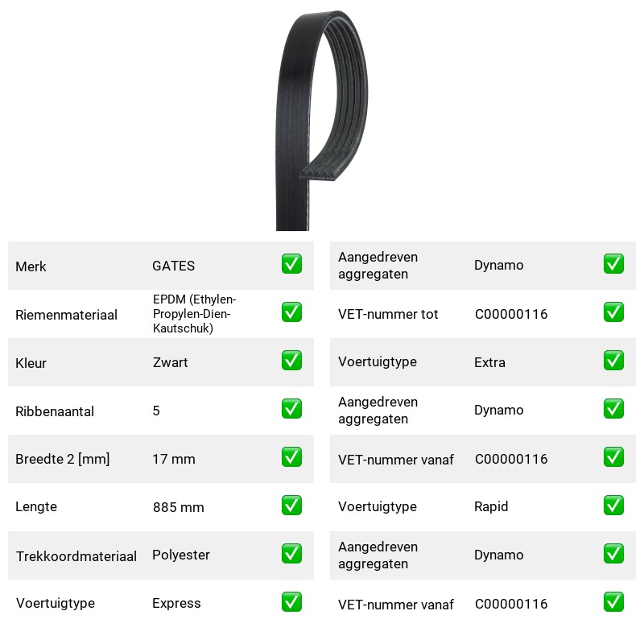Click the checkmark next to Voertuigtype Rapid
644x644 pixels.
[613, 506]
